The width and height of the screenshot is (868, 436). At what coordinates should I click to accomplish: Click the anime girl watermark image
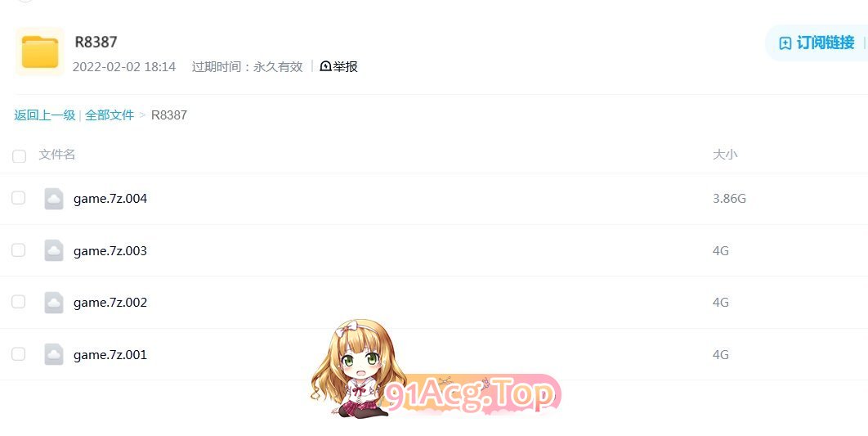pos(357,368)
